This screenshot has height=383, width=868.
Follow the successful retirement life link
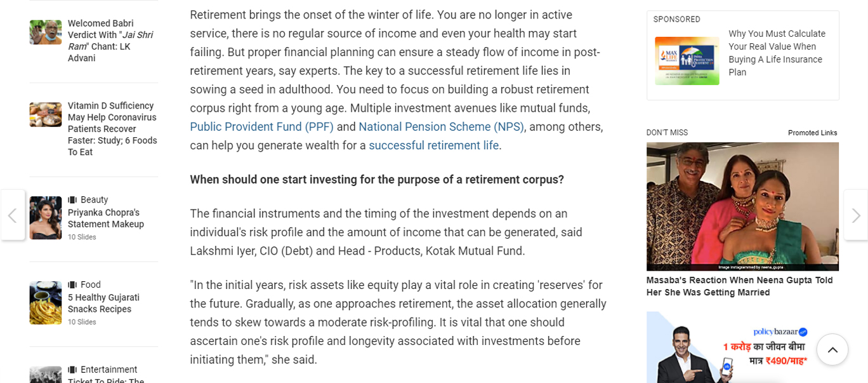pyautogui.click(x=433, y=145)
